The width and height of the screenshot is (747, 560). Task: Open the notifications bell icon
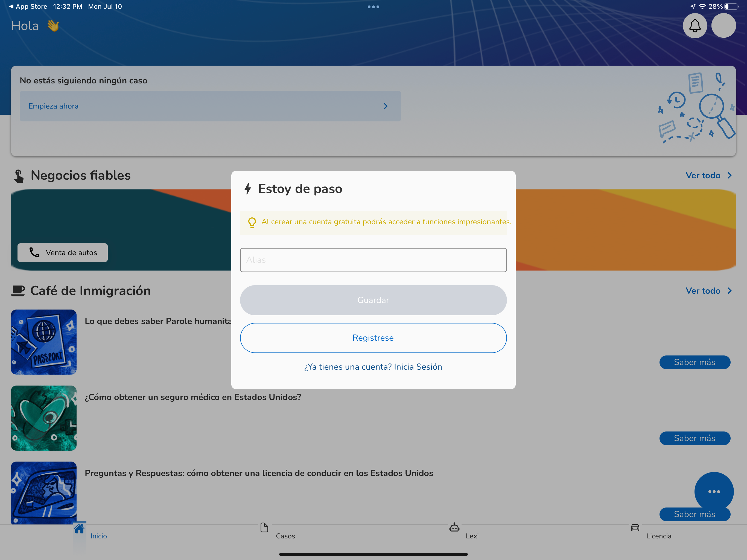click(695, 26)
